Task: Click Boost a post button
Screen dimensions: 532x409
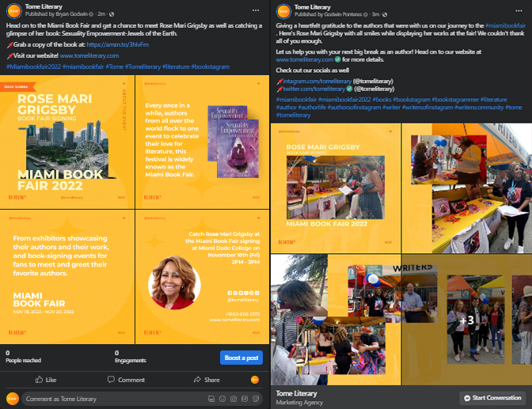Action: pos(241,358)
